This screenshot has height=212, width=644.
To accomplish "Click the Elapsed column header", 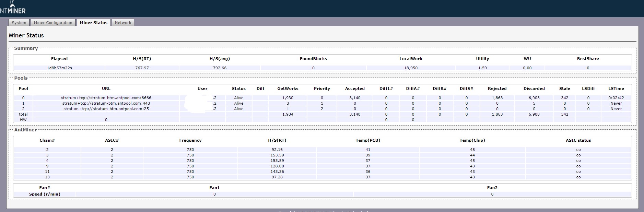I will pos(59,59).
